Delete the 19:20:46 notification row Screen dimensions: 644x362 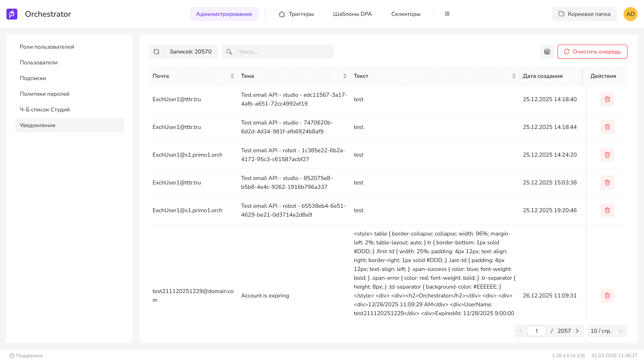[x=607, y=210]
